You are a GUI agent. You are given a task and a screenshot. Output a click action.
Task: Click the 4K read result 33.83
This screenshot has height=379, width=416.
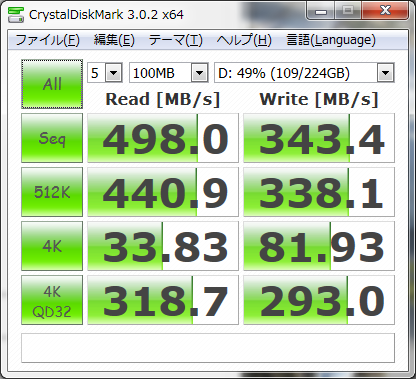tap(163, 246)
